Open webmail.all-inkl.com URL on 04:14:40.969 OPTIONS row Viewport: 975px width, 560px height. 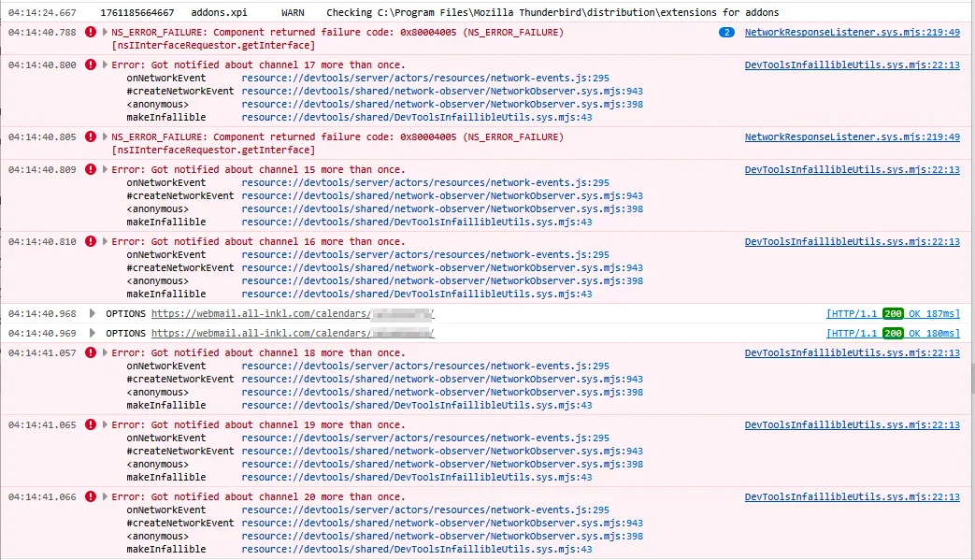click(x=293, y=334)
